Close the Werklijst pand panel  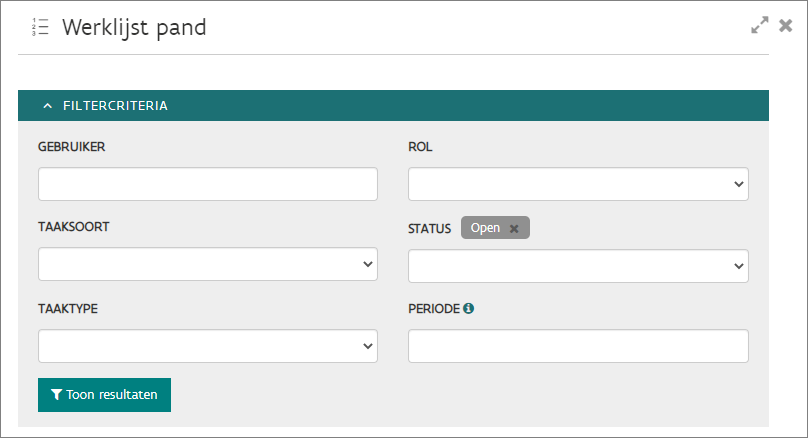point(786,27)
